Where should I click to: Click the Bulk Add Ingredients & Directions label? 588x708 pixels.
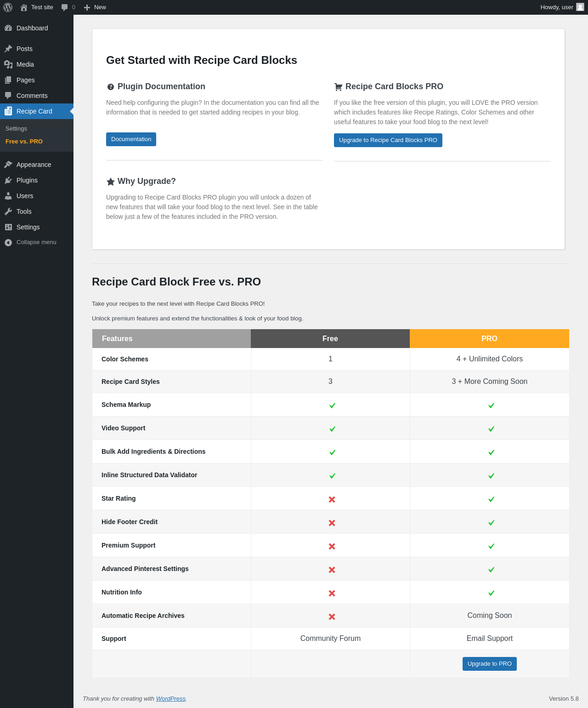click(153, 451)
